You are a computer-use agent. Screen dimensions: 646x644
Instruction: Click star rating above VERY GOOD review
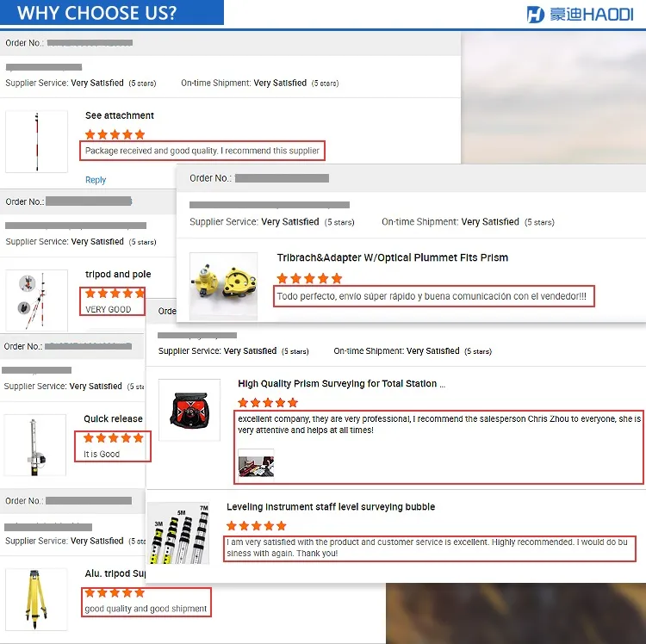coord(115,294)
